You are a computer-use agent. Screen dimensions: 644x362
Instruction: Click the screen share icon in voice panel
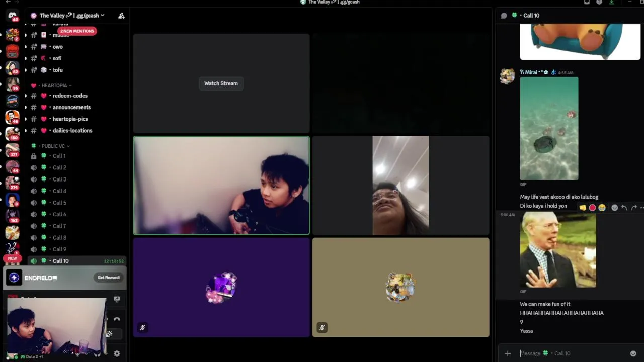tap(117, 299)
